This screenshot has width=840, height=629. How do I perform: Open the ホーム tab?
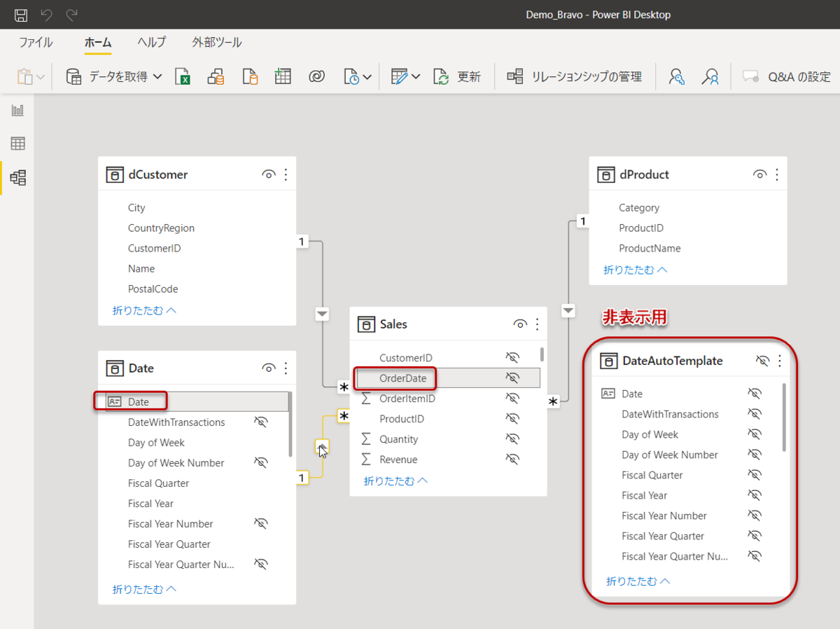click(98, 43)
